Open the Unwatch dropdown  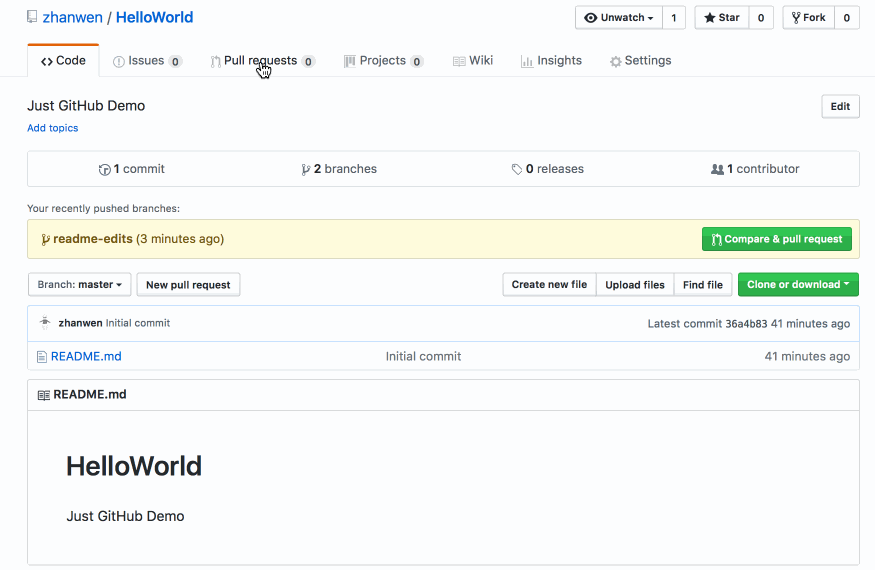pyautogui.click(x=619, y=18)
